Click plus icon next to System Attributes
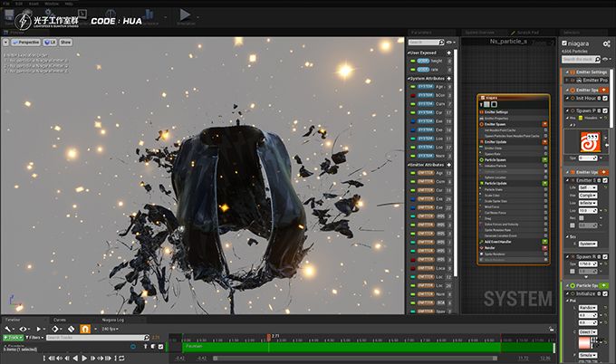Screen dimensions: 616x364 (449, 79)
